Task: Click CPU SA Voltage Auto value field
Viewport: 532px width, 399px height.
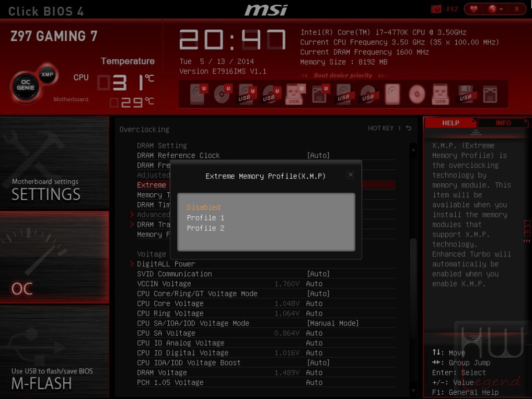Action: click(x=314, y=333)
